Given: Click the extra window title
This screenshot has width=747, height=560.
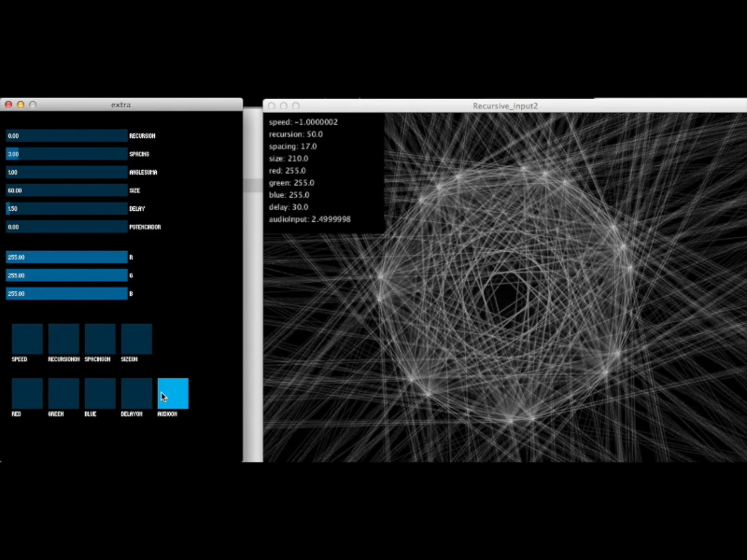Looking at the screenshot, I should pyautogui.click(x=121, y=105).
